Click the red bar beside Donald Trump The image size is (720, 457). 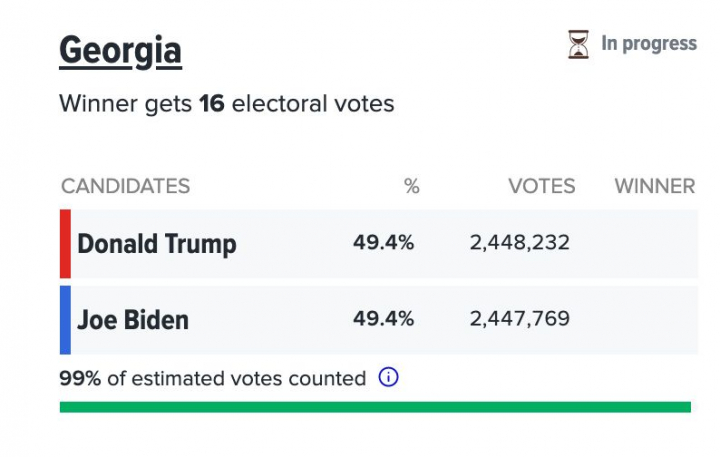click(65, 243)
